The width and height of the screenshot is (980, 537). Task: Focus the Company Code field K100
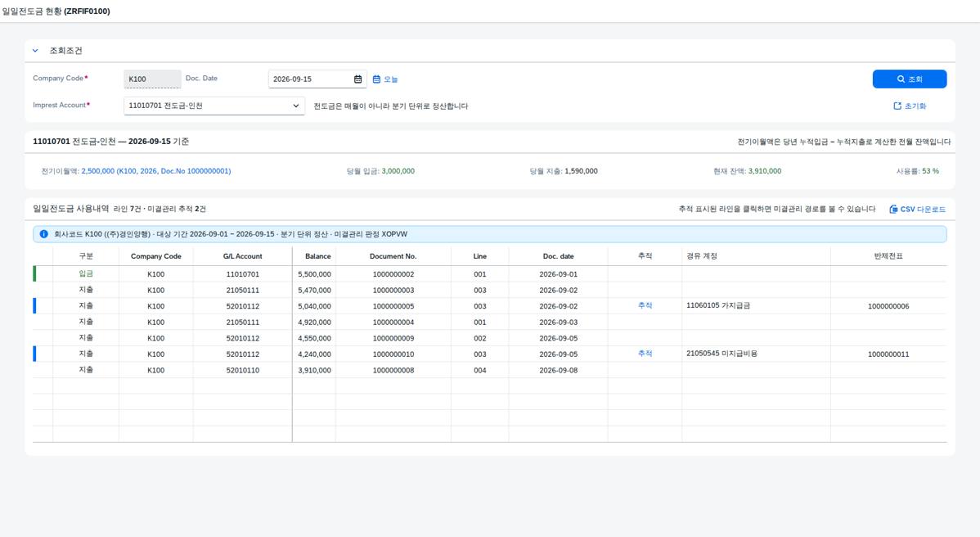pos(152,79)
